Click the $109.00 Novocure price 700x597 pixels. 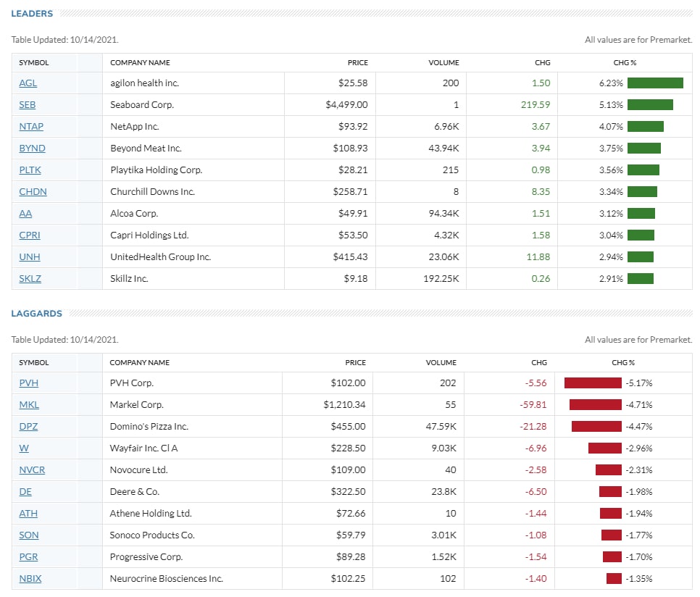point(348,470)
